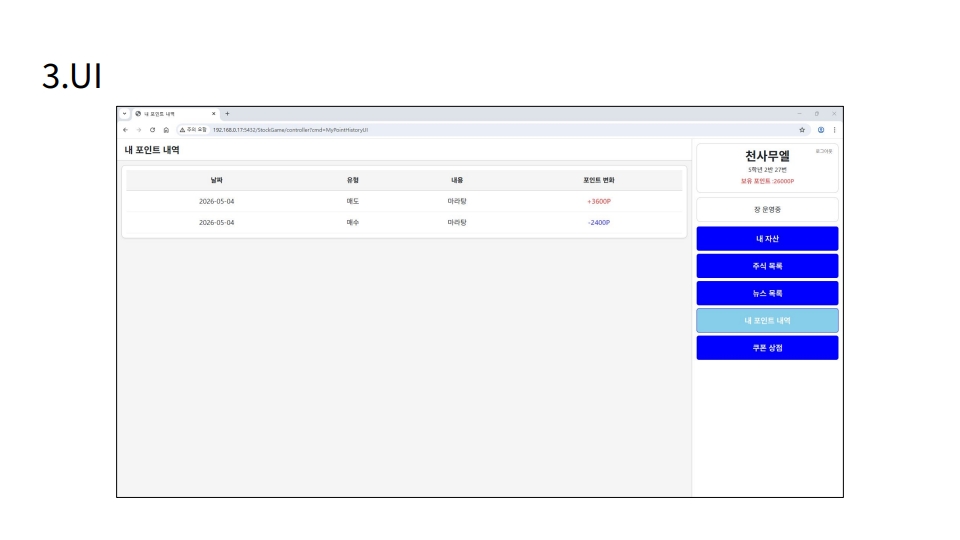Minimize the browser window
This screenshot has width=960, height=540.
point(800,114)
